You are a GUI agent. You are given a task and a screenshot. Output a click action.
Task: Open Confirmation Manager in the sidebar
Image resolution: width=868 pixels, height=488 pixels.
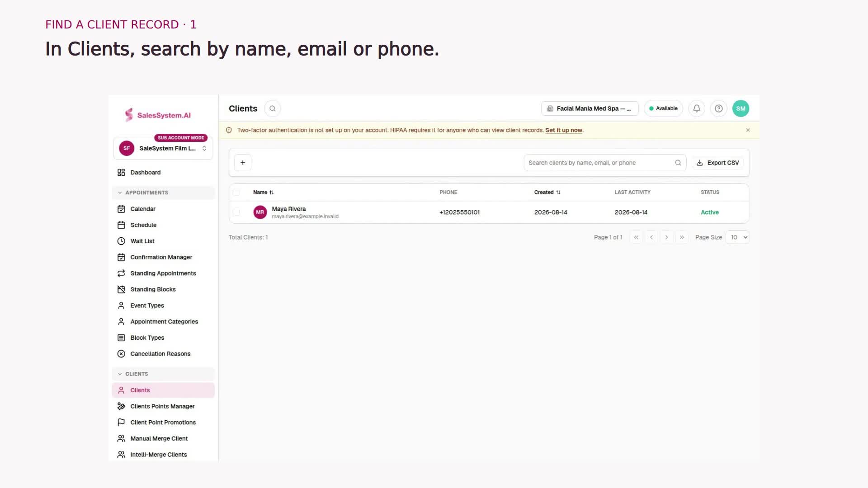163,257
